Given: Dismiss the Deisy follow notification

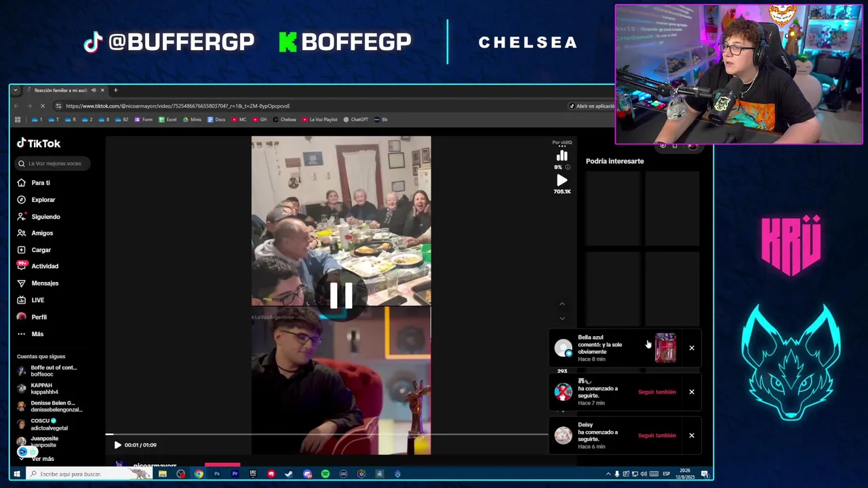Looking at the screenshot, I should point(692,436).
